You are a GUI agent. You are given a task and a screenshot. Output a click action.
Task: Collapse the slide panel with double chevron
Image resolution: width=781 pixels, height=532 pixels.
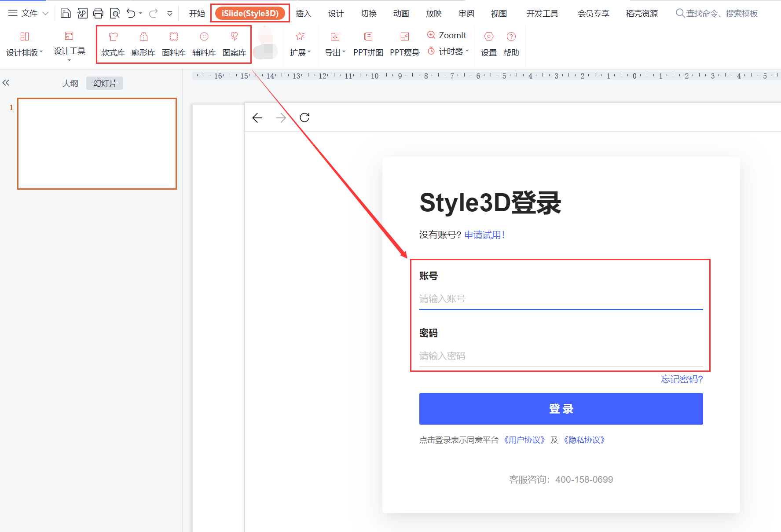pyautogui.click(x=6, y=83)
